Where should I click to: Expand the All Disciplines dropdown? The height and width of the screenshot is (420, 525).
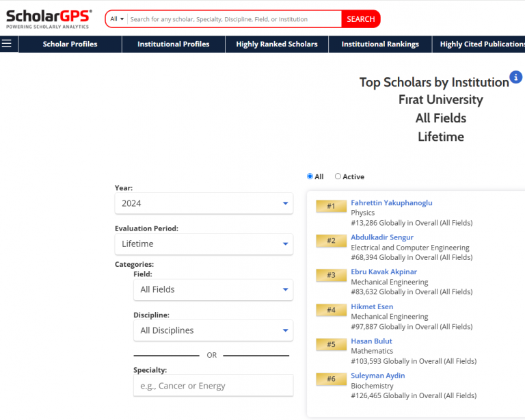[213, 330]
